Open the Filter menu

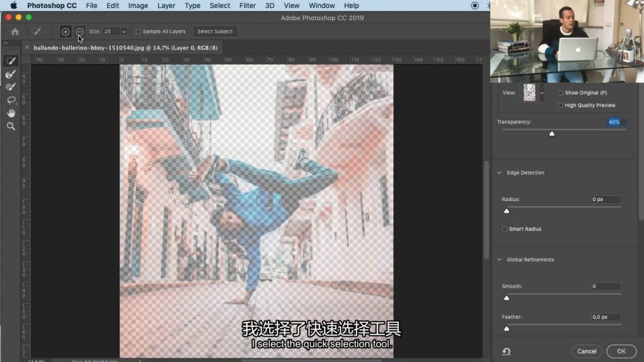(247, 6)
